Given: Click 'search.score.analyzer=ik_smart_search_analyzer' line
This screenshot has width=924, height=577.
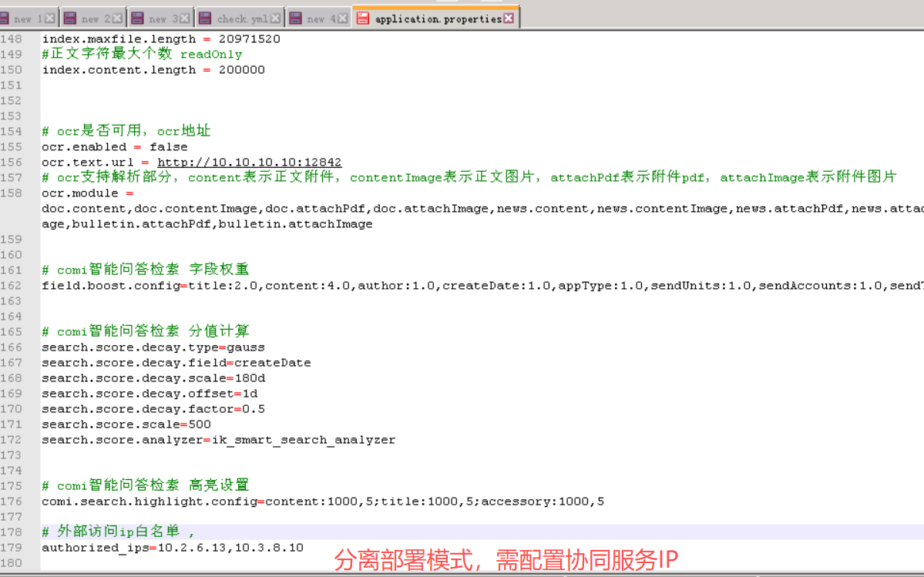Looking at the screenshot, I should click(219, 440).
